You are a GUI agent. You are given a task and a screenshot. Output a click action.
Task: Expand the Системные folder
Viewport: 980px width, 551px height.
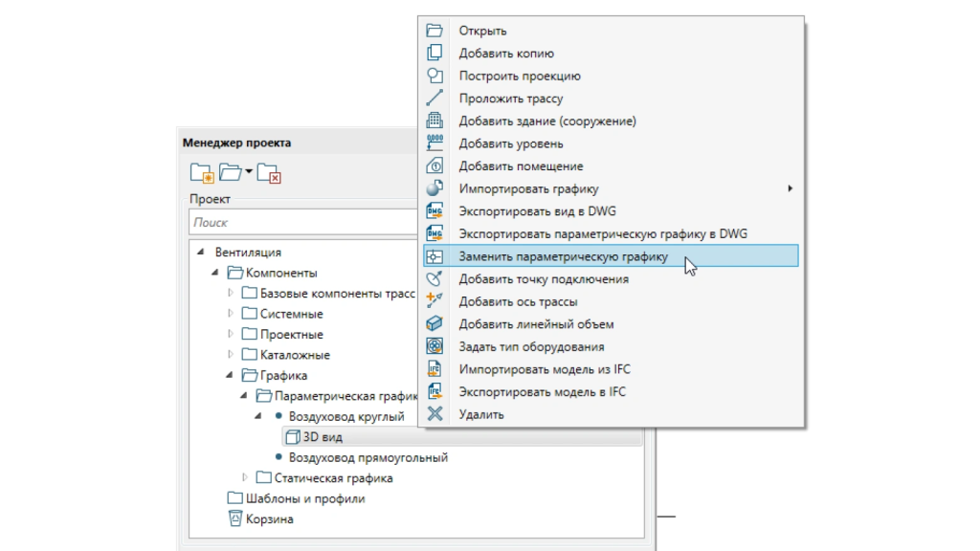tap(231, 314)
